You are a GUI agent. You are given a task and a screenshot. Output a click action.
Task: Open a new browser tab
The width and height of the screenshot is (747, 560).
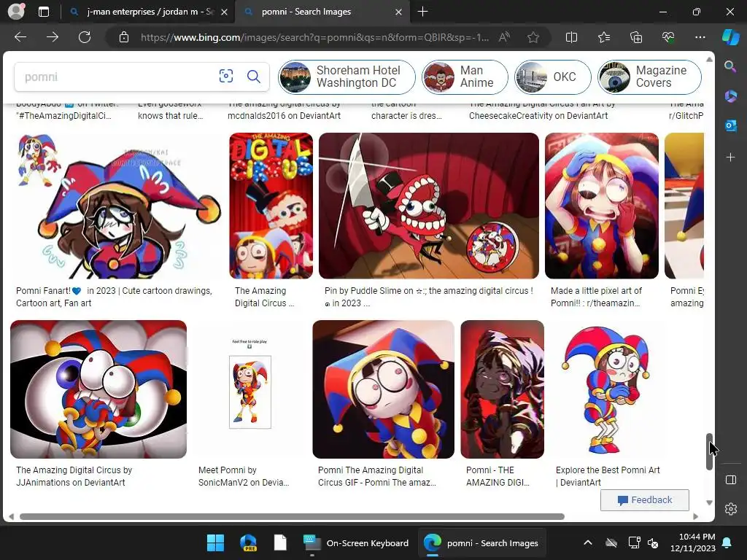coord(422,12)
